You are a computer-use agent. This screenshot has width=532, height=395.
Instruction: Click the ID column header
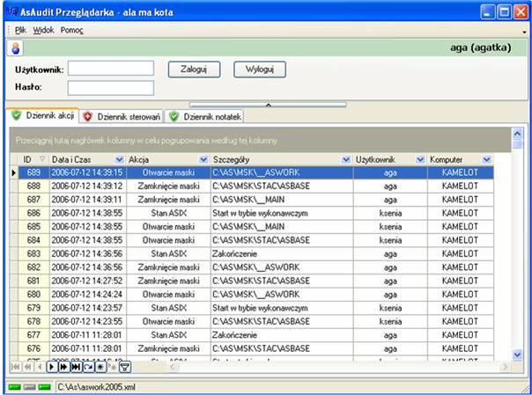click(34, 159)
